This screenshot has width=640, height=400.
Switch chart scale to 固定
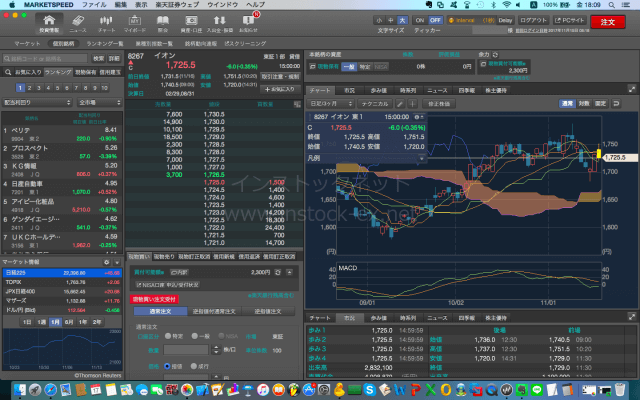pos(600,104)
